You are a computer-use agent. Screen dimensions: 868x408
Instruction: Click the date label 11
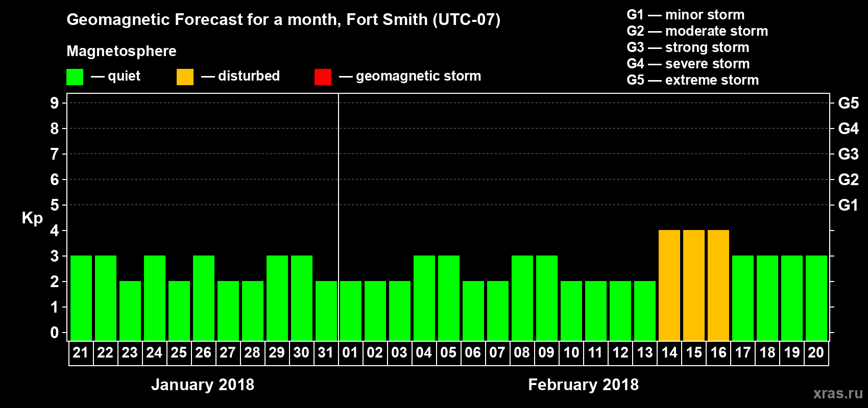tap(595, 352)
